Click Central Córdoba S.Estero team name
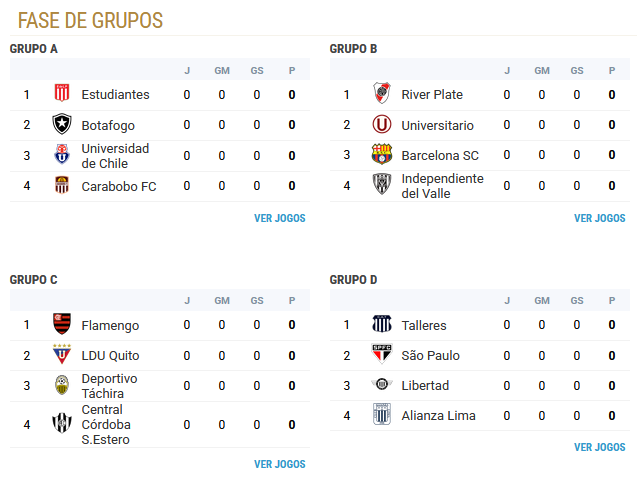The height and width of the screenshot is (479, 637). pos(106,425)
